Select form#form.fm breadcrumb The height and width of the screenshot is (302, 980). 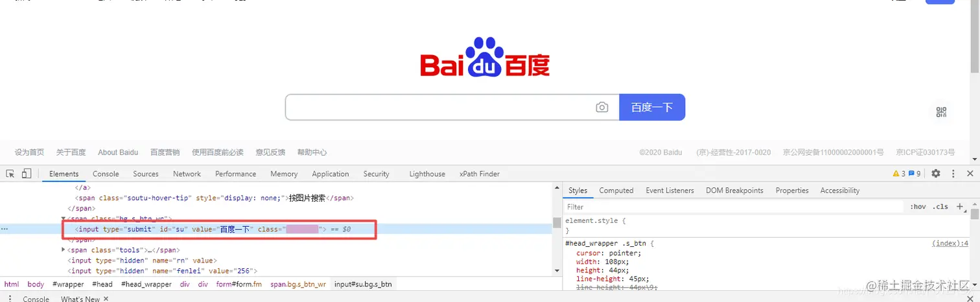[x=239, y=284]
